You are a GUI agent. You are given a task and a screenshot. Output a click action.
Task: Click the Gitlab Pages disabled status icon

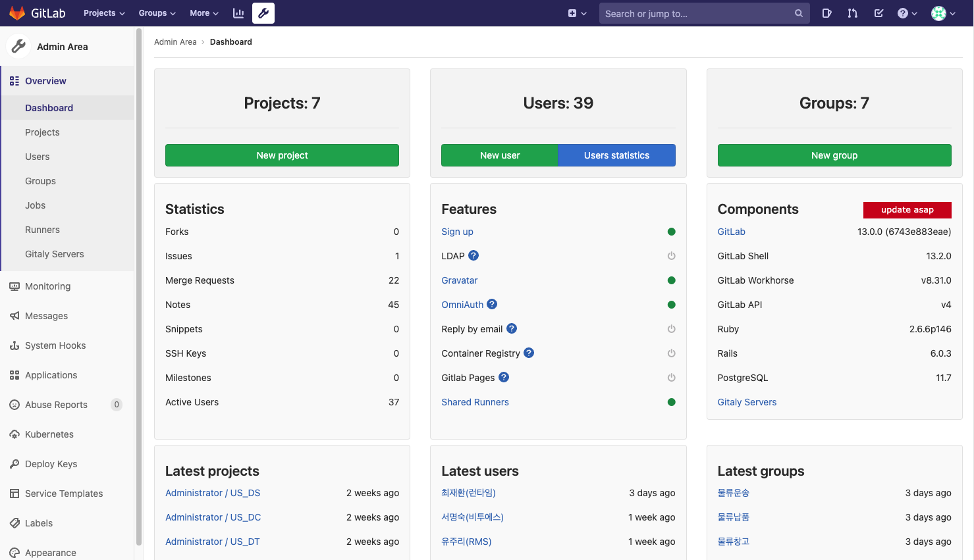tap(671, 378)
